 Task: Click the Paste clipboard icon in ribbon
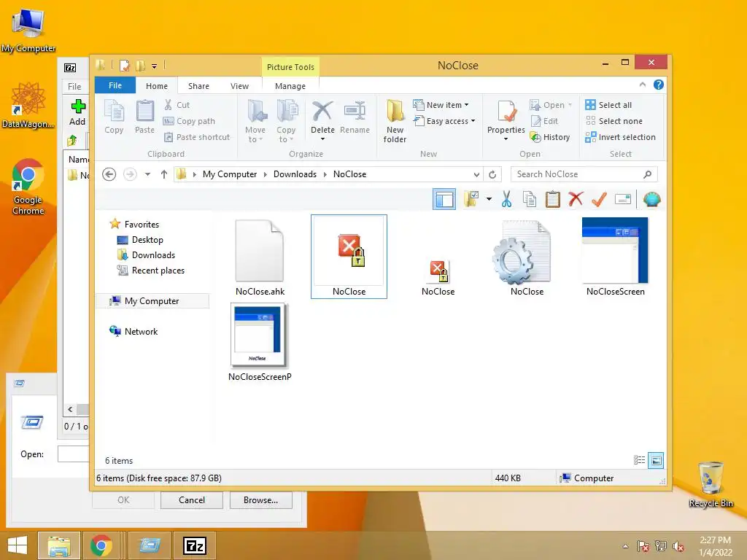(144, 117)
